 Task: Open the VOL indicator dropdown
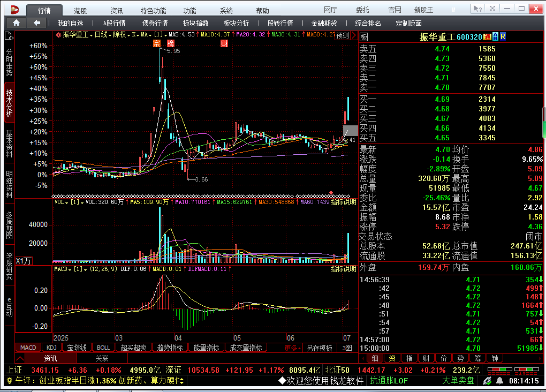pyautogui.click(x=61, y=202)
